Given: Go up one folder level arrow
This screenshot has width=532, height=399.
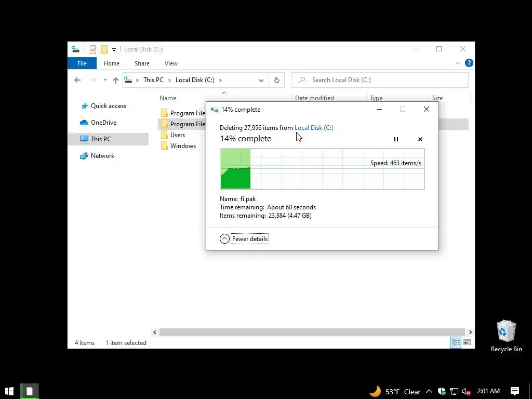Looking at the screenshot, I should pos(116,81).
